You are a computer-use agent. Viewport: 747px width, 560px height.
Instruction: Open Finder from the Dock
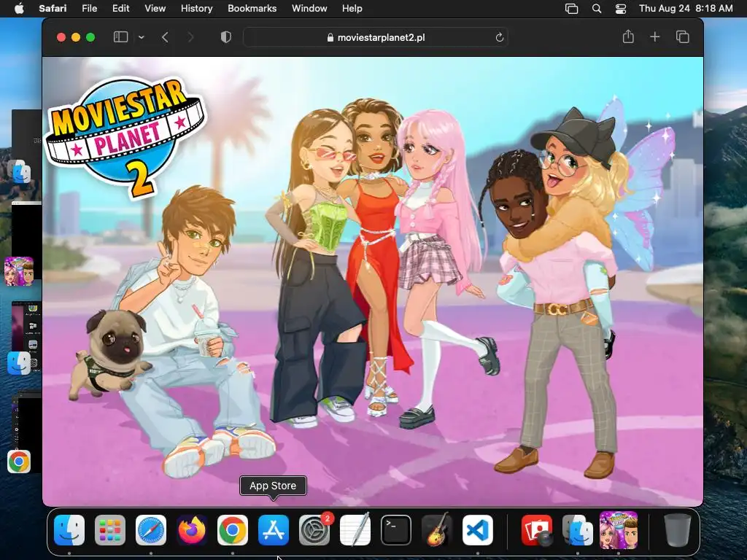click(x=69, y=529)
